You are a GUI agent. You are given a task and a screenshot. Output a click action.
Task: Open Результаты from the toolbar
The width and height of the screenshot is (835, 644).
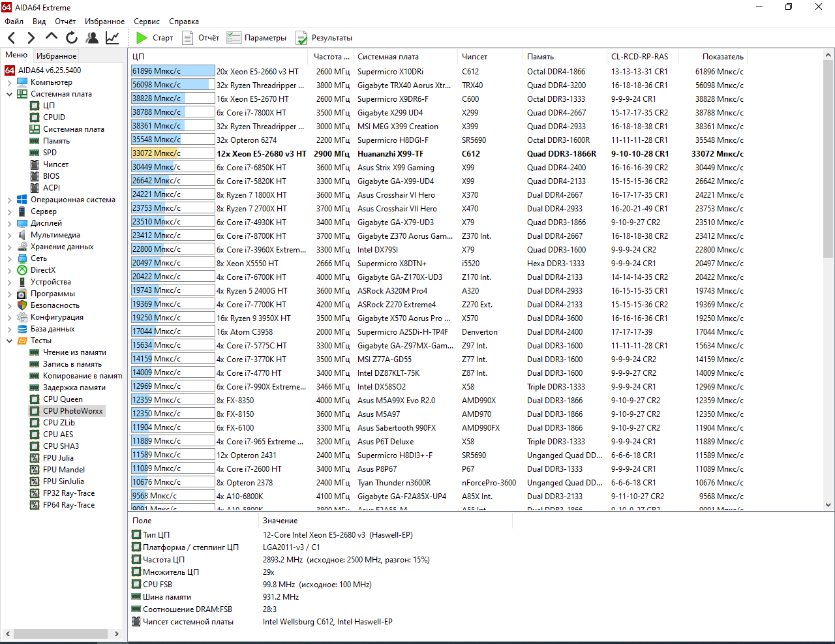(324, 38)
